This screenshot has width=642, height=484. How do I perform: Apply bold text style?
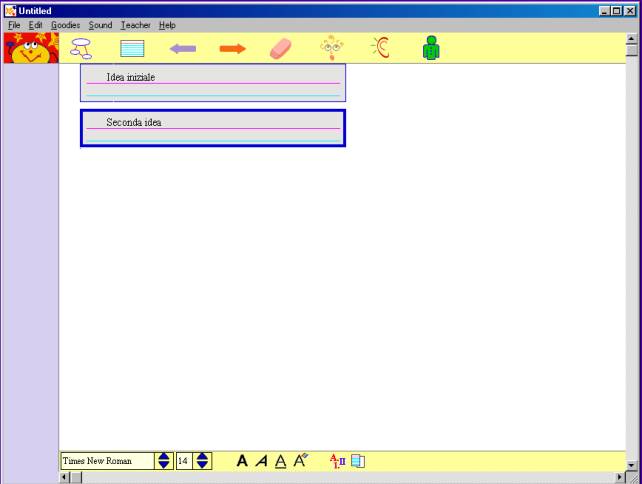point(242,461)
